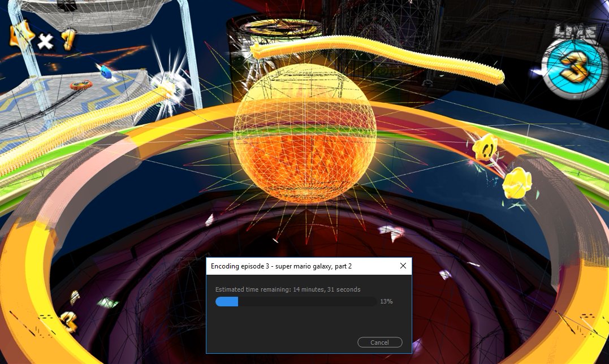Click the blue encoding progress bar

[296, 301]
